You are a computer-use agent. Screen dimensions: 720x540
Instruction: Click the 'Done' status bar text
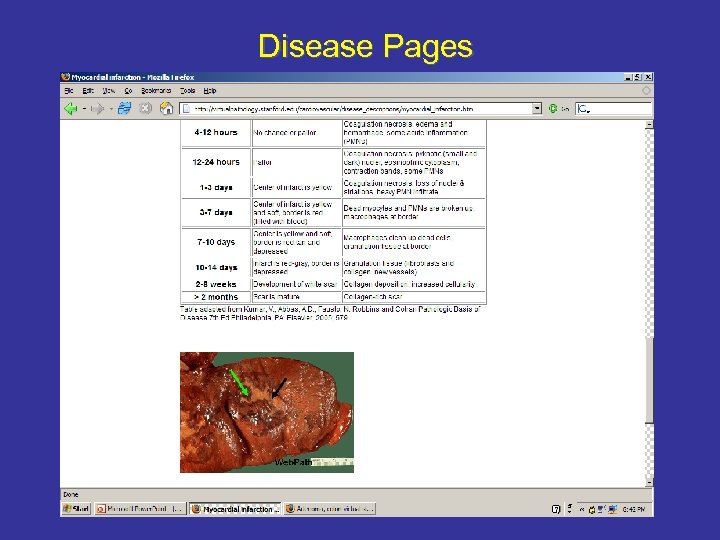tap(71, 495)
